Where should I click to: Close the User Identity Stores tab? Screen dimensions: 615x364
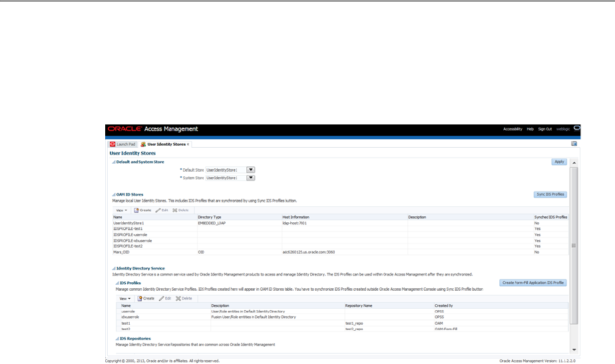pos(188,144)
